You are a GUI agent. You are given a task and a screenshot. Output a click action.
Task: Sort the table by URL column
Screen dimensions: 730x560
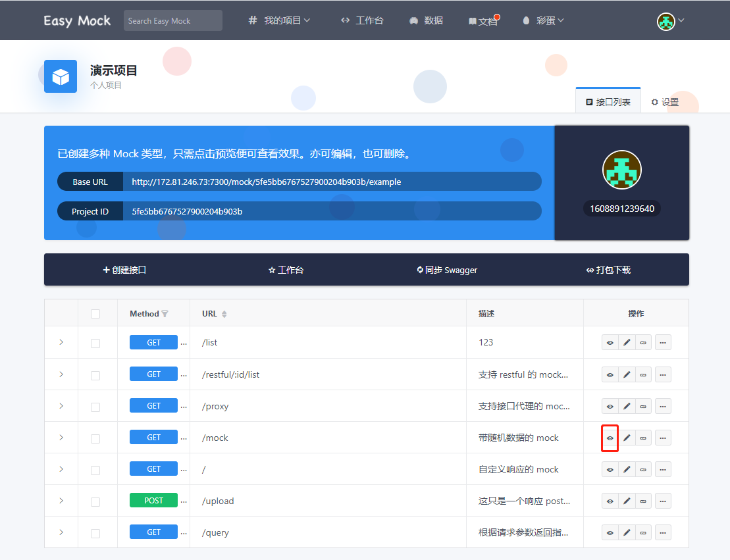pos(224,314)
